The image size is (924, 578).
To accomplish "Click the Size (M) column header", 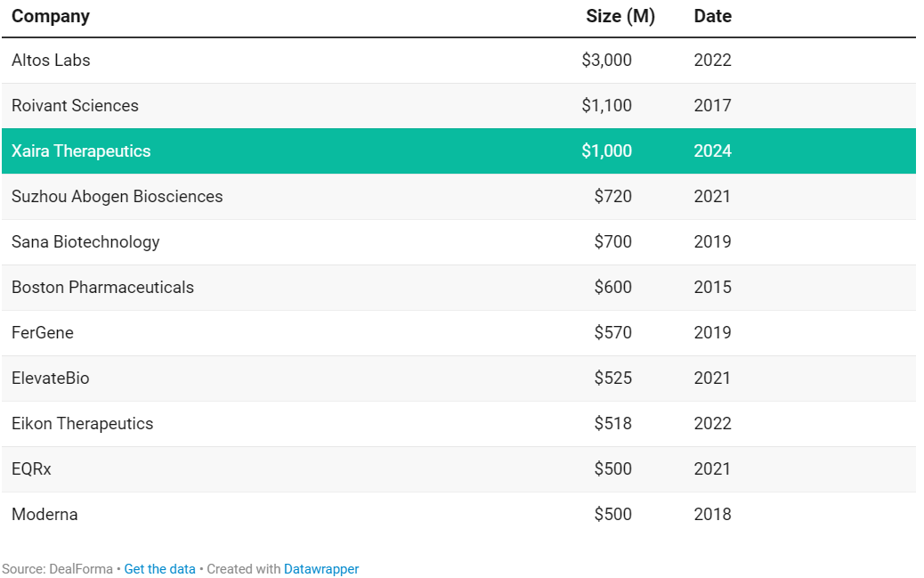I will click(x=620, y=16).
